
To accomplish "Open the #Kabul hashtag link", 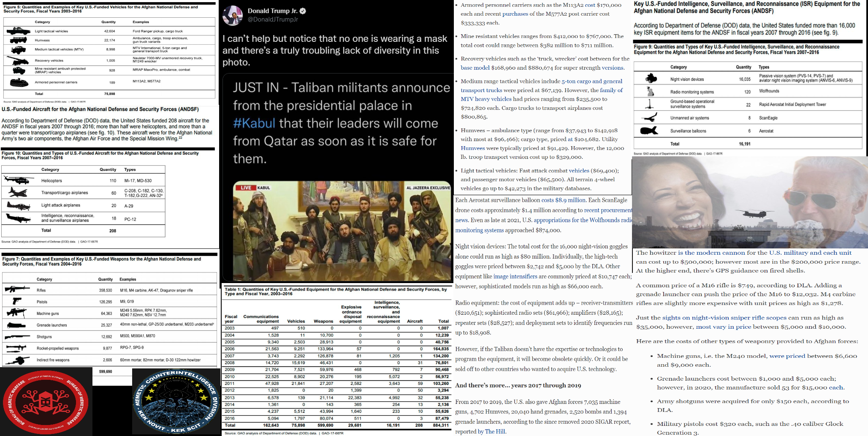I will (254, 123).
